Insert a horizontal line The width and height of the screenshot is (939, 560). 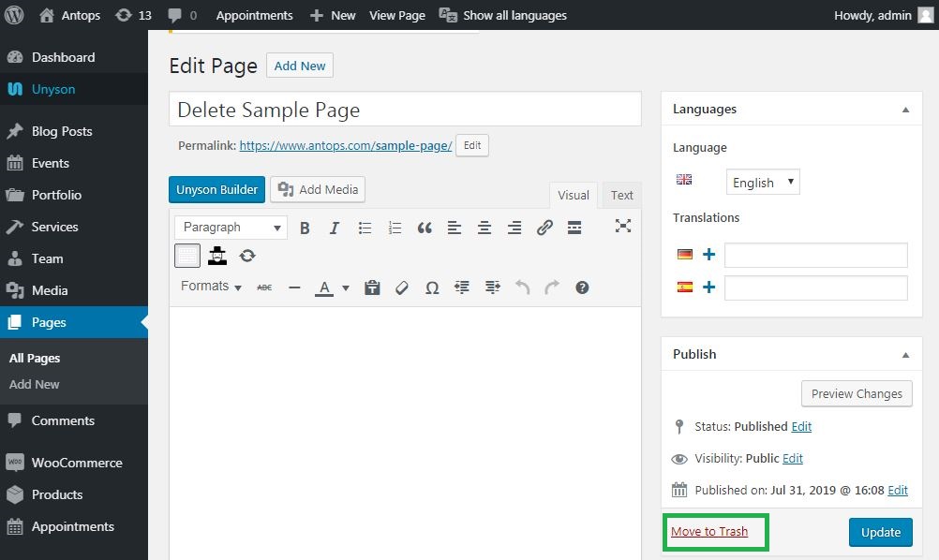point(294,287)
